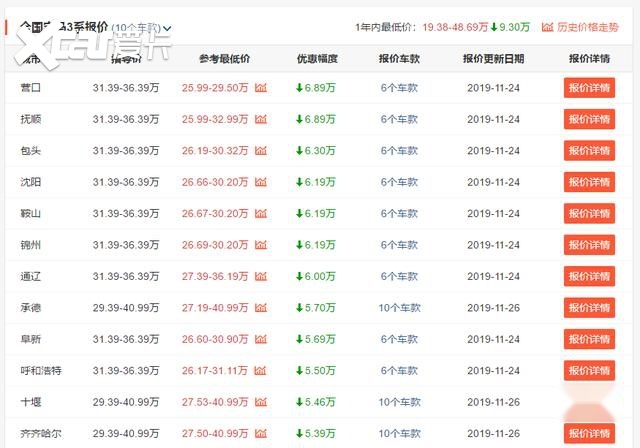
Task: Click 报价详情 button for 通辽
Action: pyautogui.click(x=589, y=276)
